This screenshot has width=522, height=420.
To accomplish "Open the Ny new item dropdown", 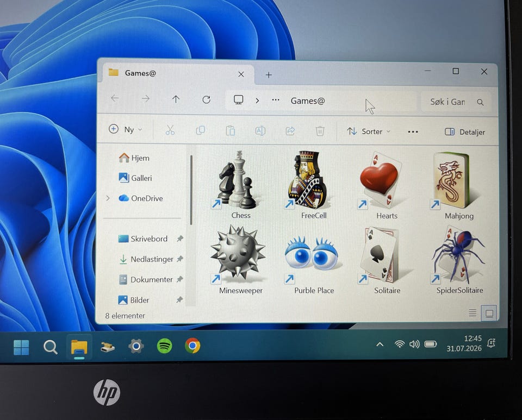I will (x=126, y=129).
